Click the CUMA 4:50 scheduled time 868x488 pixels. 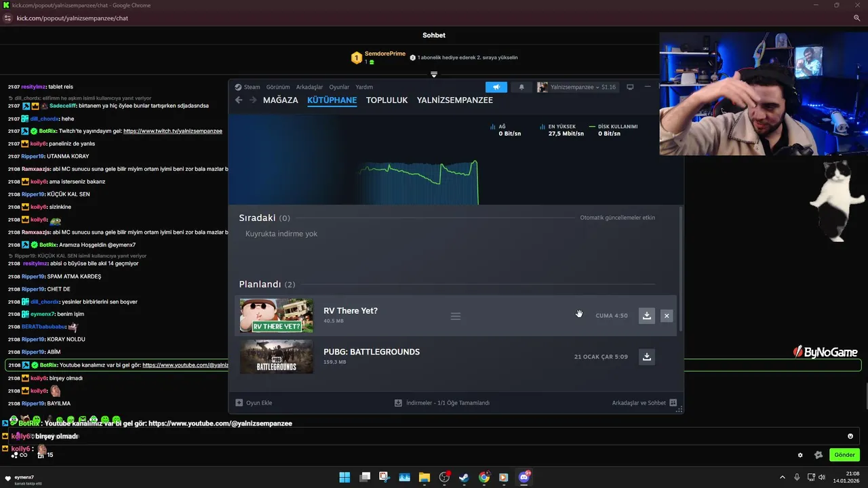click(612, 316)
